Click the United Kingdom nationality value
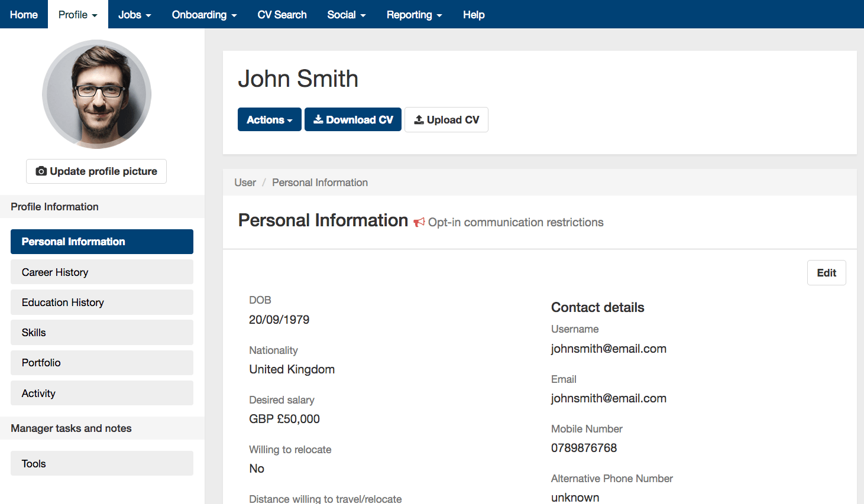The width and height of the screenshot is (864, 504). click(292, 369)
